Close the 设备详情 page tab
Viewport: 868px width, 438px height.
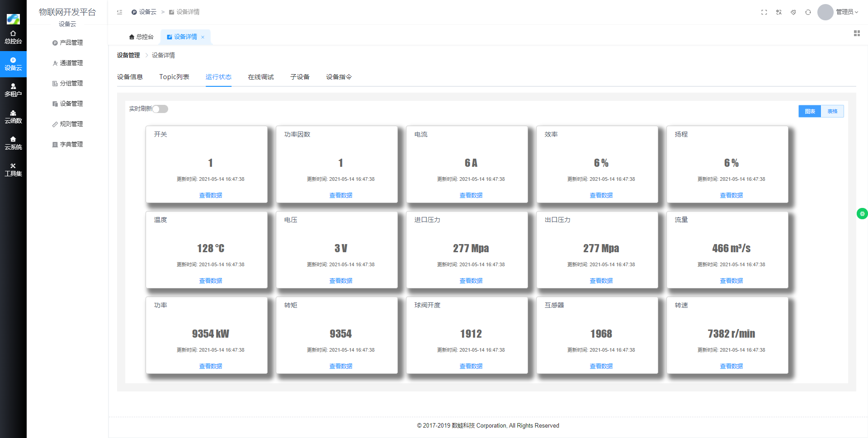203,37
